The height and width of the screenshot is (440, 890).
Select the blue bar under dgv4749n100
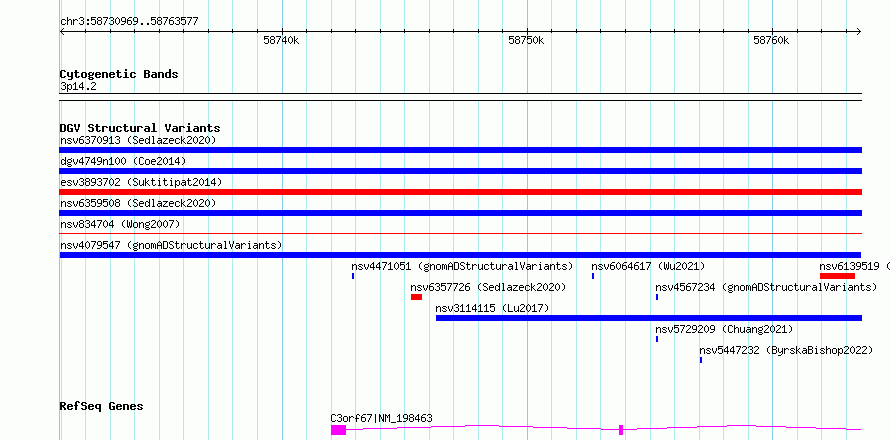tap(461, 171)
